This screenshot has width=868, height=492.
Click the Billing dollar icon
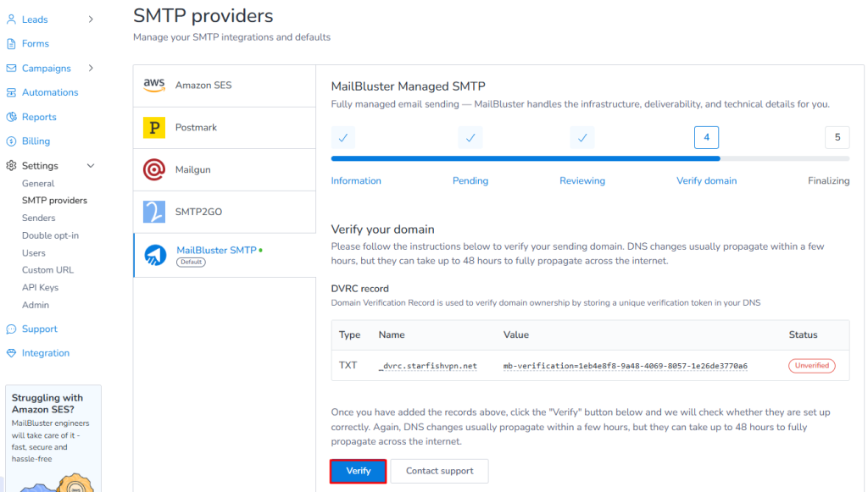[x=11, y=141]
